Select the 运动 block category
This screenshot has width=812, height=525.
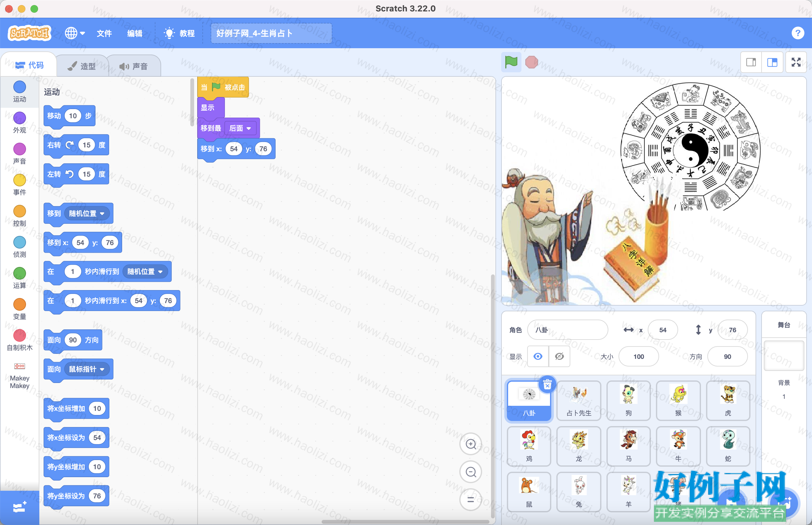tap(19, 92)
